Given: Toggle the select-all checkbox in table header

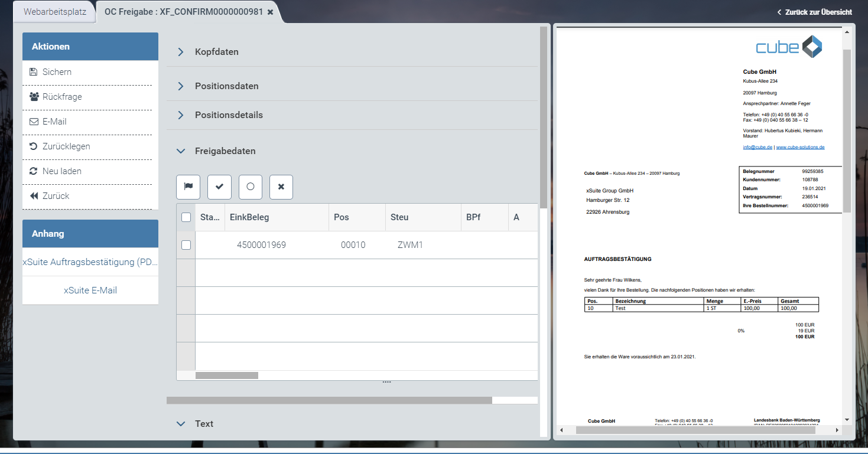Looking at the screenshot, I should [186, 217].
